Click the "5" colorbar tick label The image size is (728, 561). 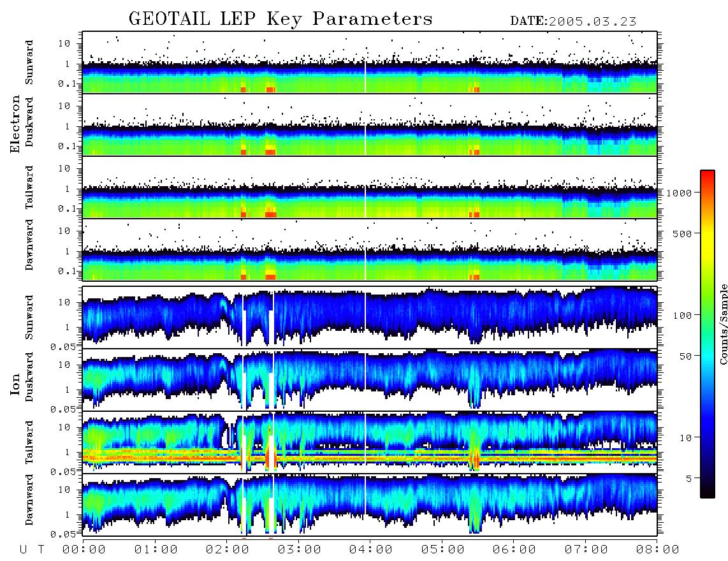pyautogui.click(x=689, y=478)
